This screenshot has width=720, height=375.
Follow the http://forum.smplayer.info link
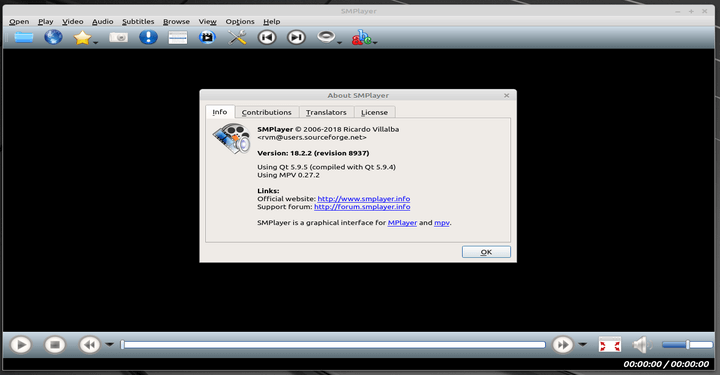[362, 207]
